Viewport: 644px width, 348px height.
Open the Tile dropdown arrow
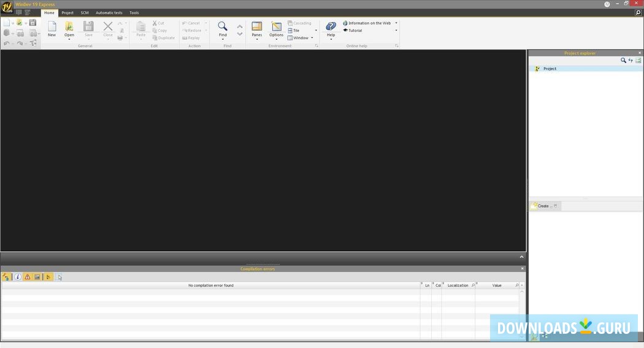click(x=316, y=31)
